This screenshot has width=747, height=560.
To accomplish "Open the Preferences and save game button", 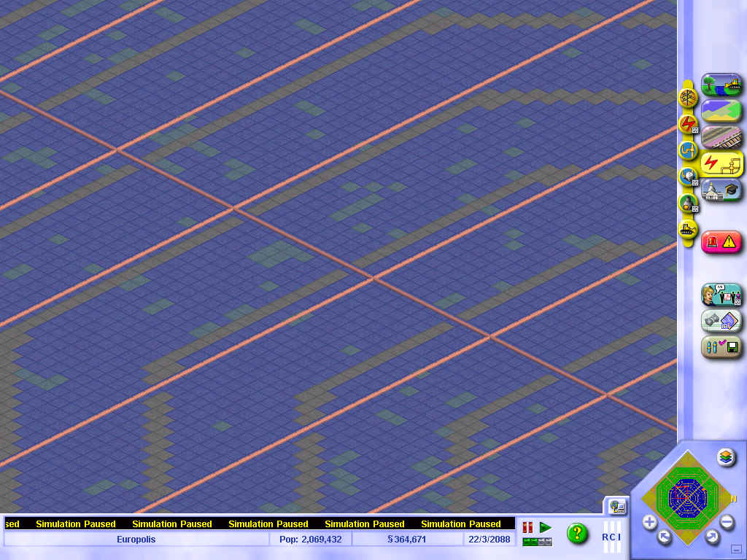I will (x=721, y=346).
